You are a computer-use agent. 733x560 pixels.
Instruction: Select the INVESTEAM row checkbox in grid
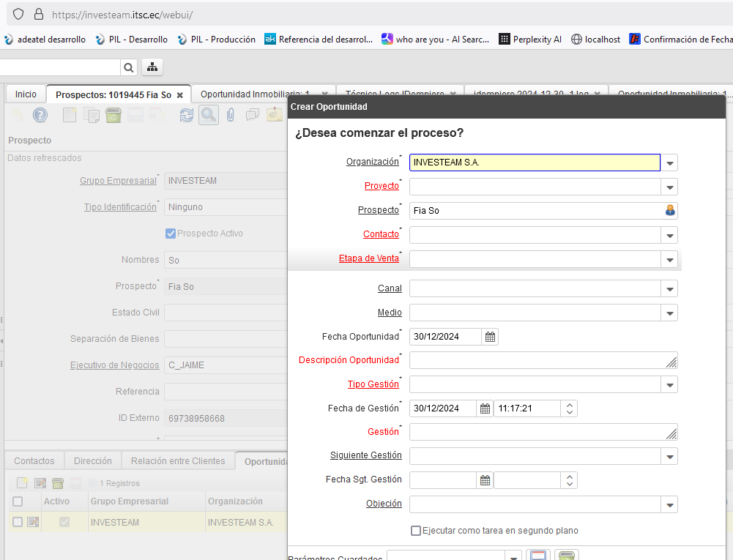click(x=18, y=522)
